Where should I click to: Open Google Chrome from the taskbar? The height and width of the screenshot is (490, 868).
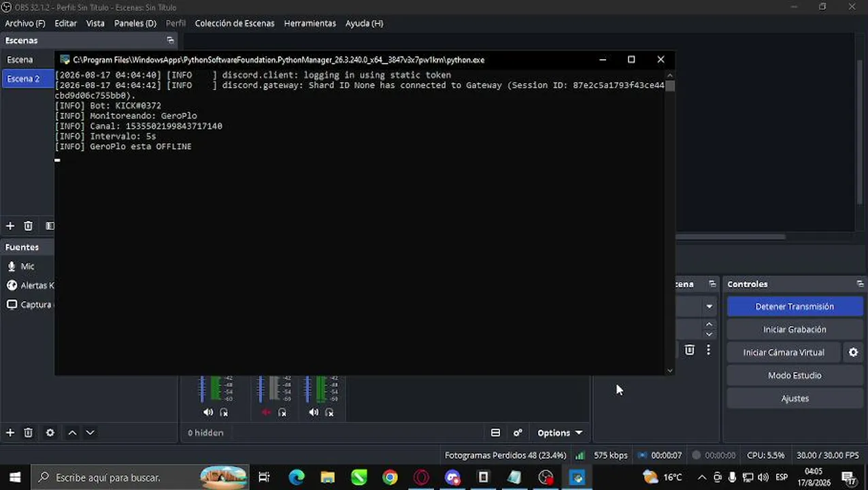390,478
